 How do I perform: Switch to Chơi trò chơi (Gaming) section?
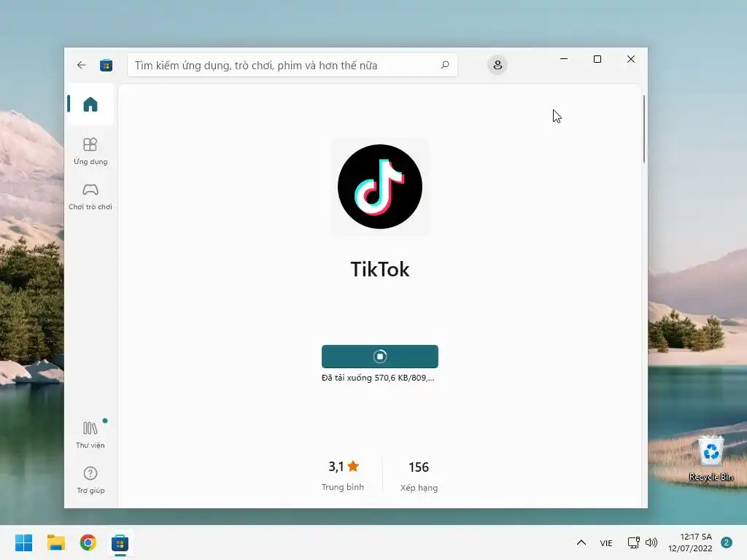click(90, 197)
